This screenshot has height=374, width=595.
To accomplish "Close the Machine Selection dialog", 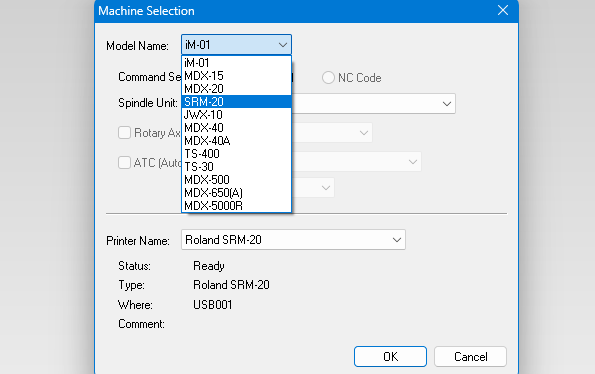I will (503, 10).
